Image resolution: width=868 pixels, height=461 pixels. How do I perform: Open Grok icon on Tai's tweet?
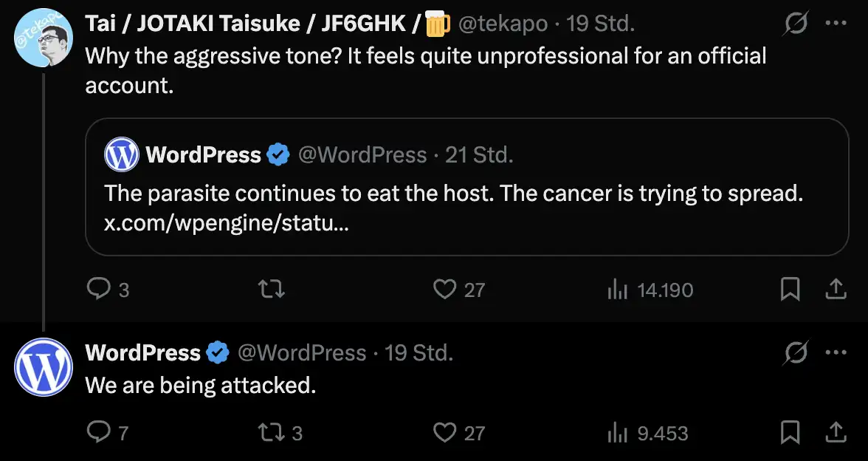[796, 24]
